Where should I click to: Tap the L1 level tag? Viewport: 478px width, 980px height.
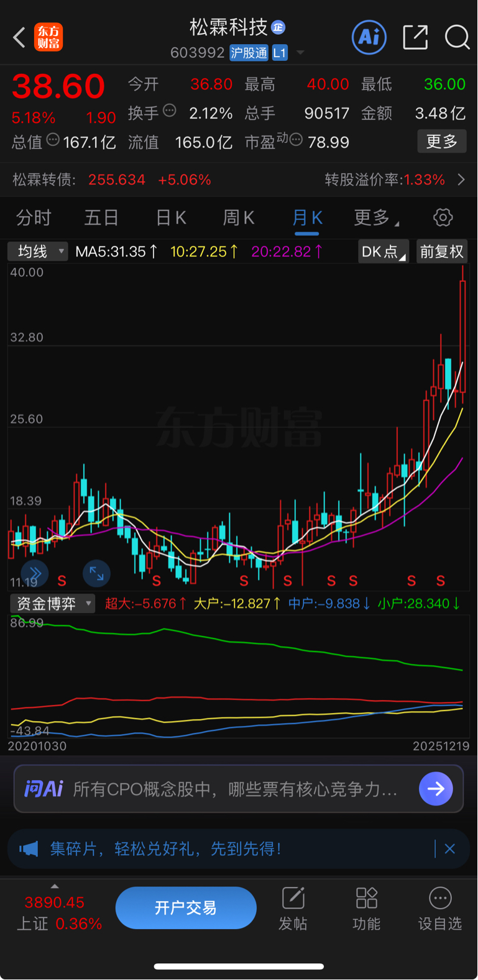coord(280,53)
